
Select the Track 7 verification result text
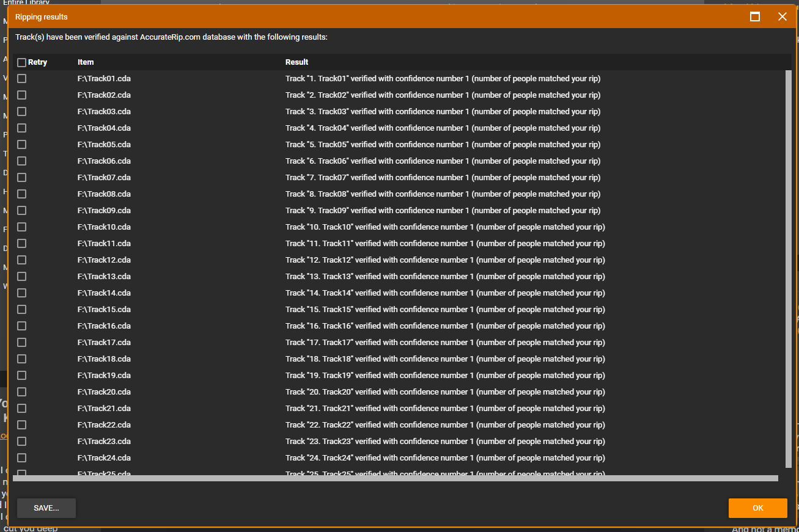pos(443,178)
